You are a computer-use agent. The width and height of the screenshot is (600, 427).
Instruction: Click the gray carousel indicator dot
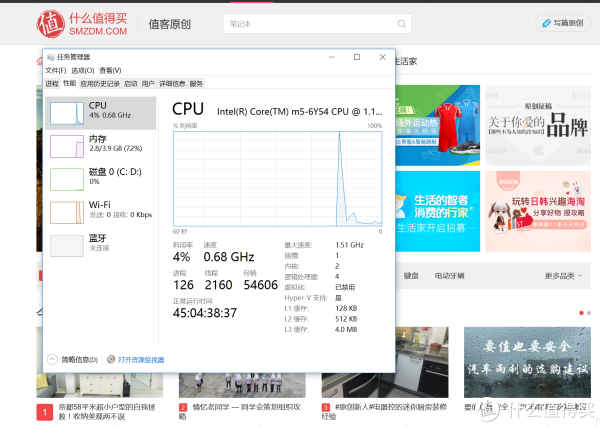[x=589, y=313]
